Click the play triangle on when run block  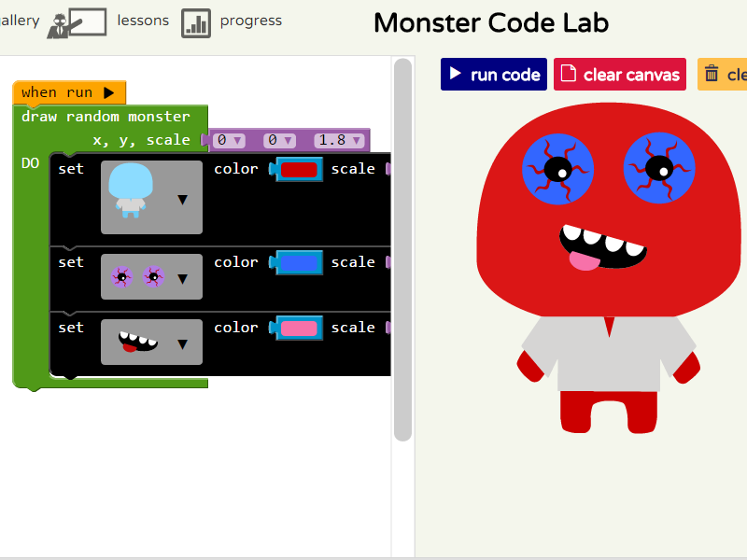tap(109, 92)
